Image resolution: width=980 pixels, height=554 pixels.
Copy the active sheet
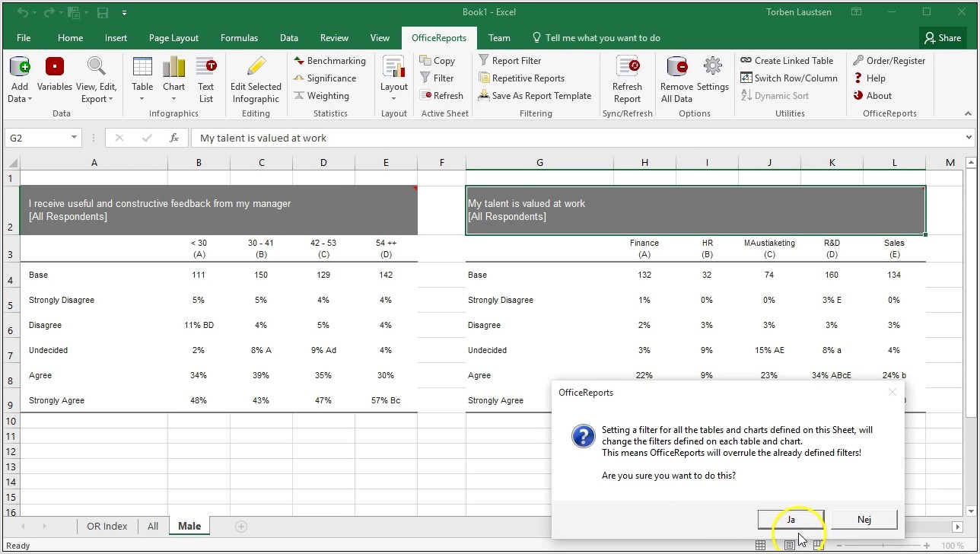pyautogui.click(x=437, y=61)
